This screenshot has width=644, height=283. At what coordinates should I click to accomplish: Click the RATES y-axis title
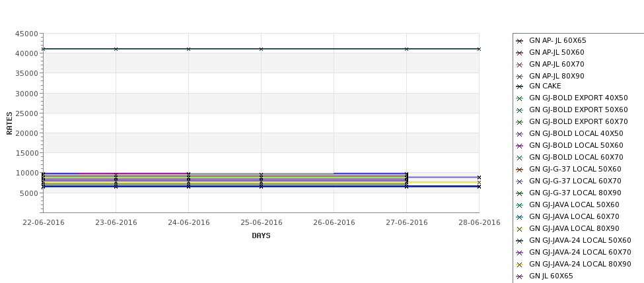tap(9, 123)
